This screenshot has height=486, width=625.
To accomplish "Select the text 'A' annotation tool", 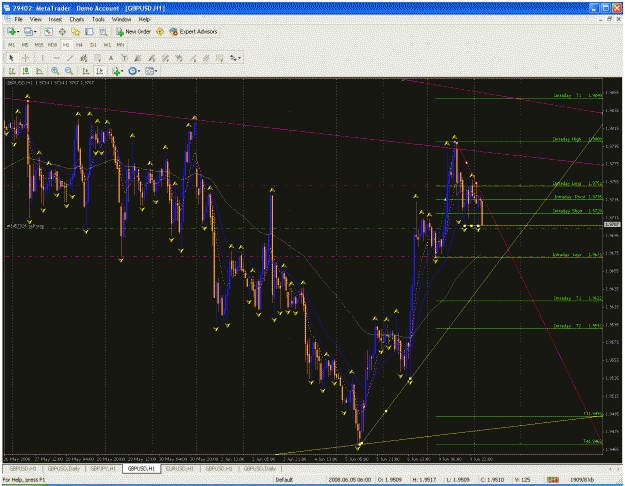I will click(x=111, y=58).
